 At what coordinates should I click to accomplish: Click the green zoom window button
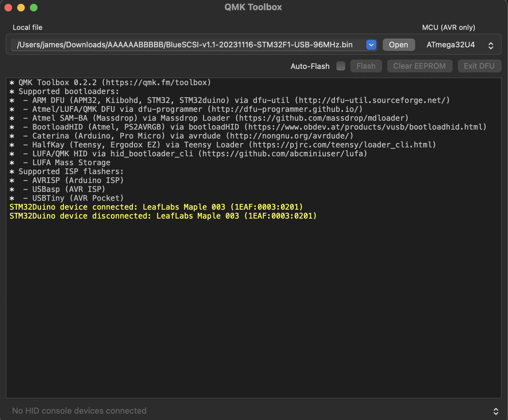coord(34,8)
